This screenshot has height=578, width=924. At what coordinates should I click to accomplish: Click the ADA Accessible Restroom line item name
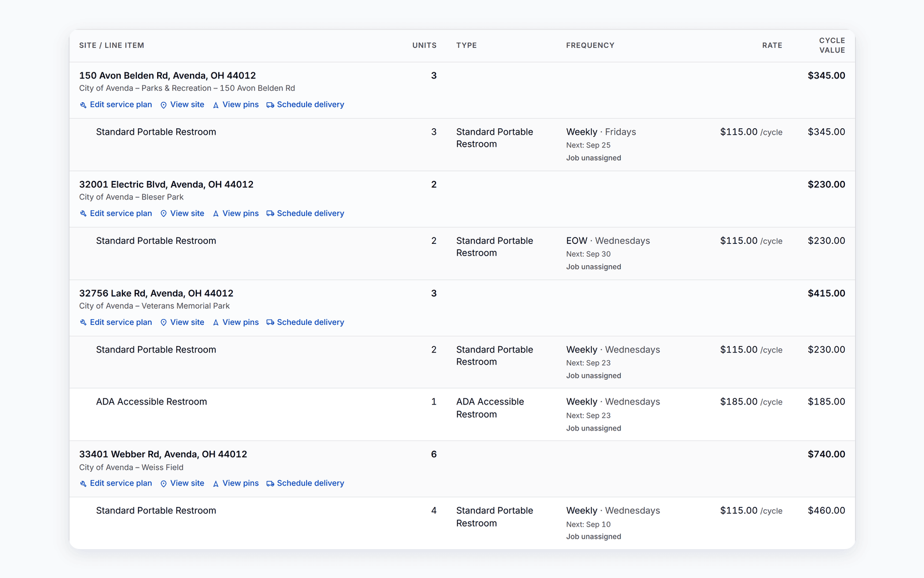(x=151, y=402)
